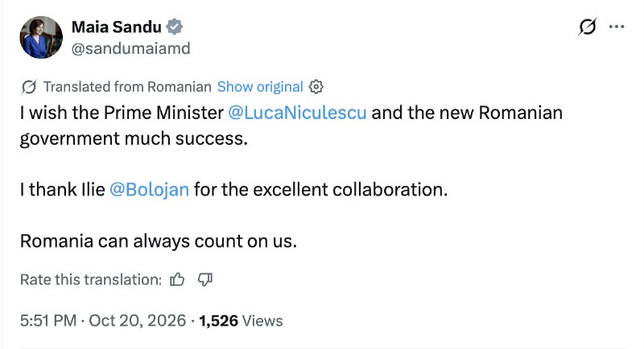The width and height of the screenshot is (644, 349).
Task: Click the text "I thank Ilie"
Action: pos(63,190)
